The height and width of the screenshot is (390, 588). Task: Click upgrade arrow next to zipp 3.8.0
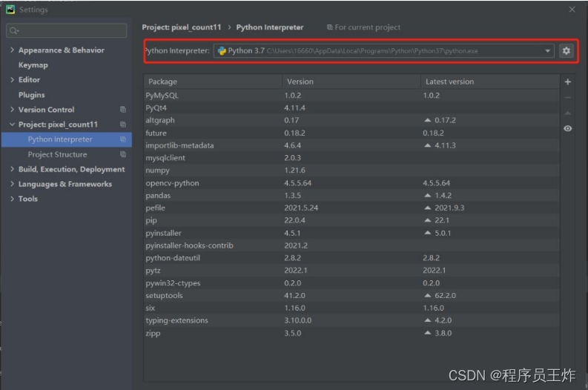[x=428, y=333]
